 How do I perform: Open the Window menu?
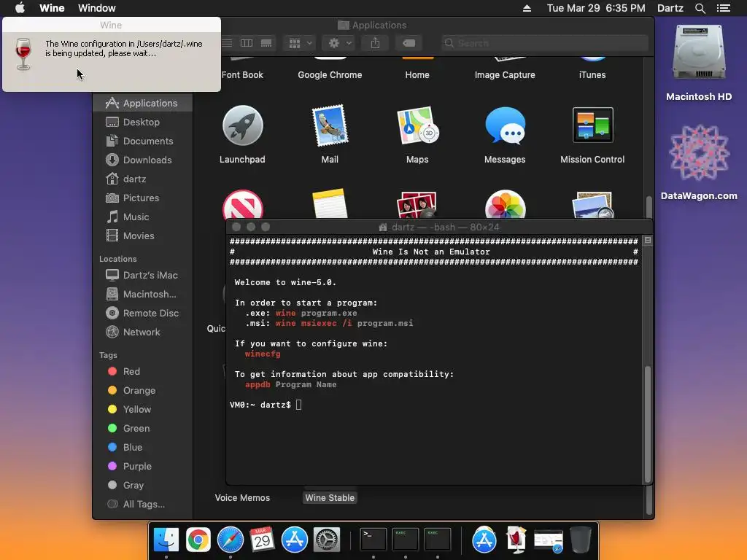pos(97,8)
